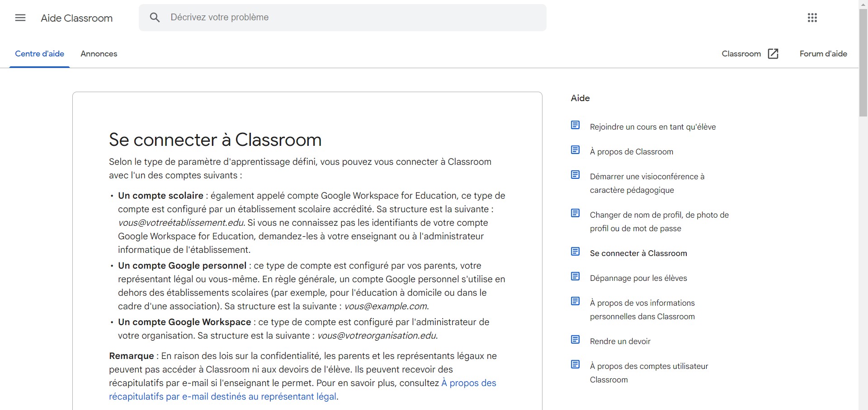Click the search magnifier icon
This screenshot has width=868, height=410.
tap(155, 18)
